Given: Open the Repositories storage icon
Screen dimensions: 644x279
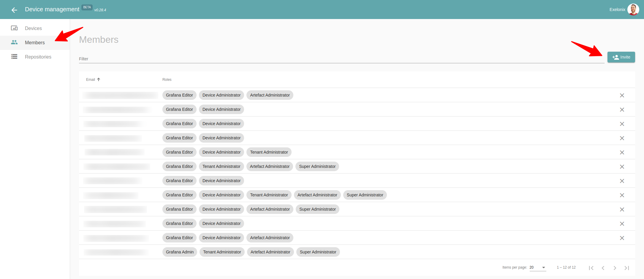Looking at the screenshot, I should pos(14,57).
